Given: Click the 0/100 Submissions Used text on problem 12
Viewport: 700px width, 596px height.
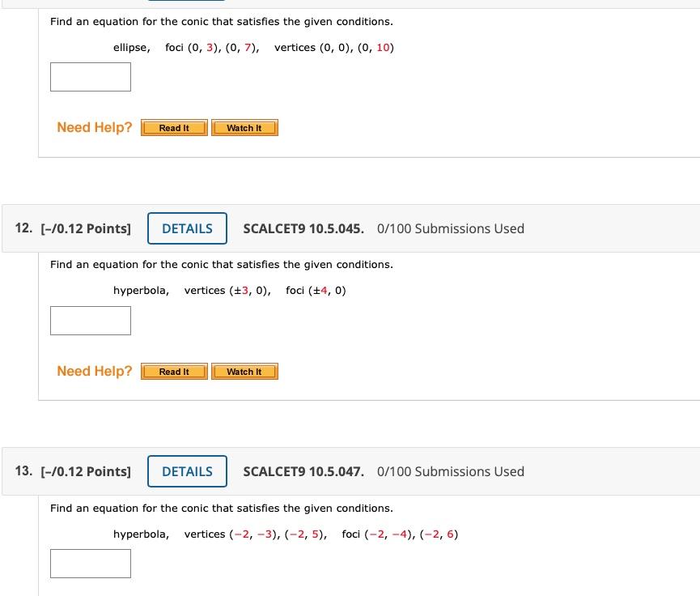Looking at the screenshot, I should pos(451,228).
